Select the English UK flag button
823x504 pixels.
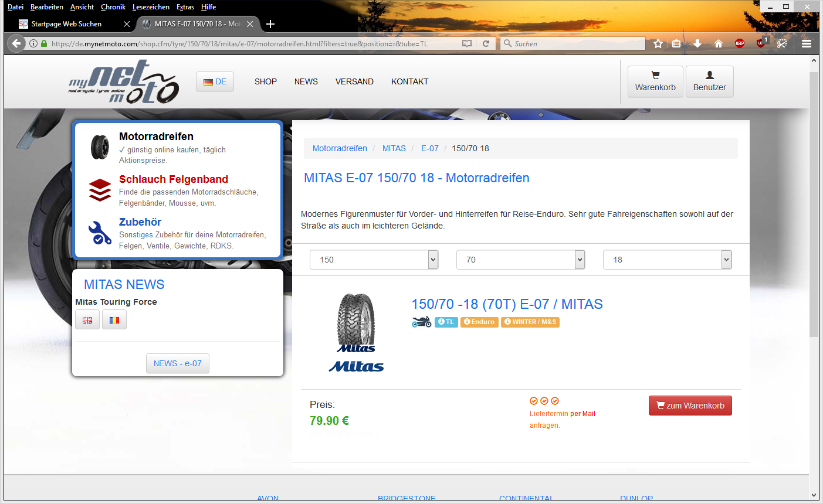(87, 320)
